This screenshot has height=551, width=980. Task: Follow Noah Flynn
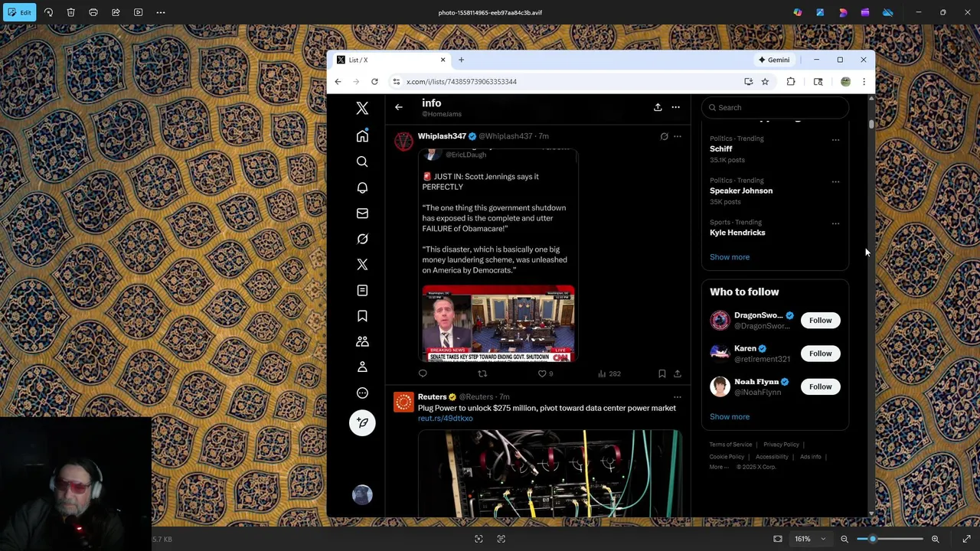[820, 386]
